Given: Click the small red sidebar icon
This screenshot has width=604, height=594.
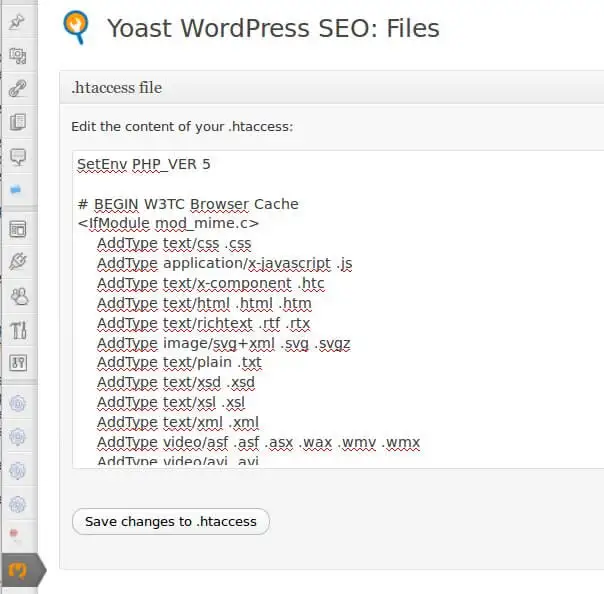Looking at the screenshot, I should pos(13,533).
